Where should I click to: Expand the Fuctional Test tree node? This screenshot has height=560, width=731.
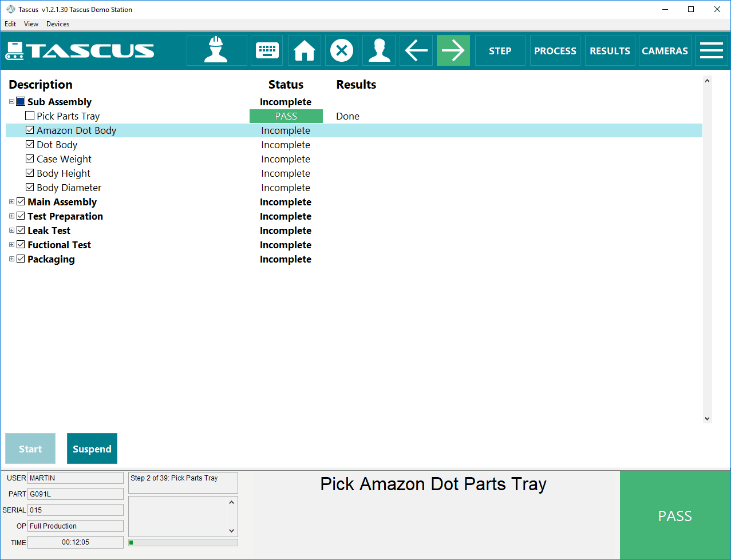[x=11, y=245]
